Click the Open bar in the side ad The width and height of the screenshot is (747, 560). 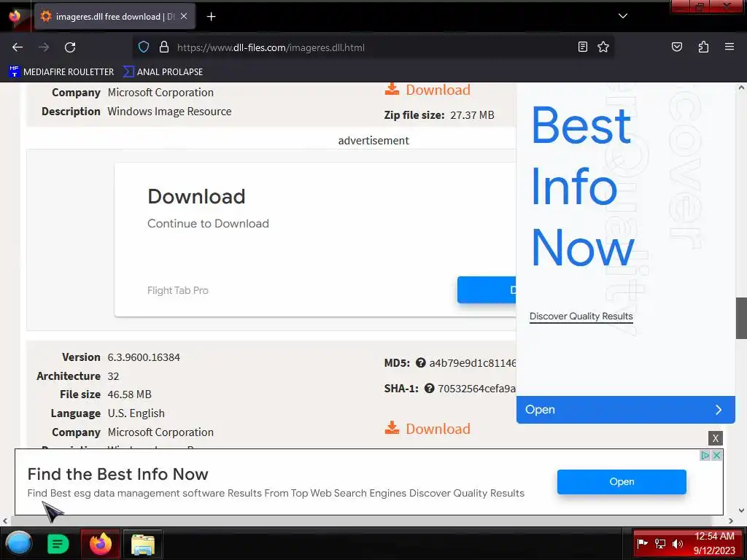pyautogui.click(x=625, y=410)
